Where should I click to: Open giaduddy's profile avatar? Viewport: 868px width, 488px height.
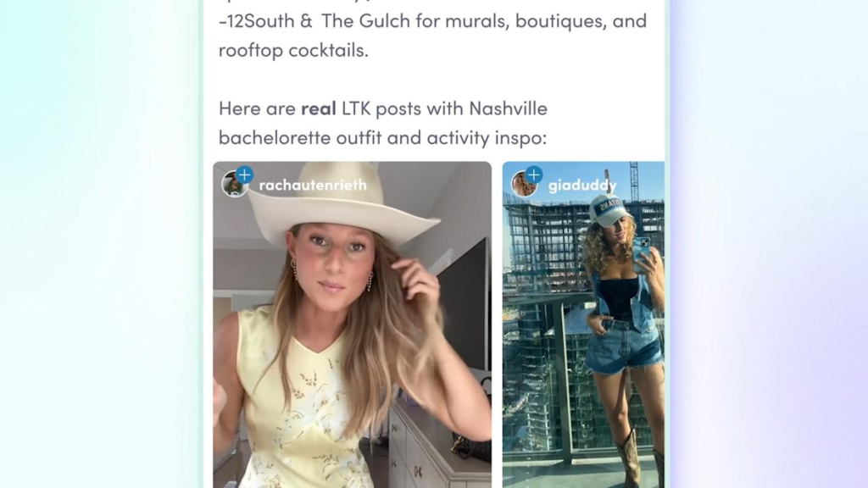[524, 184]
